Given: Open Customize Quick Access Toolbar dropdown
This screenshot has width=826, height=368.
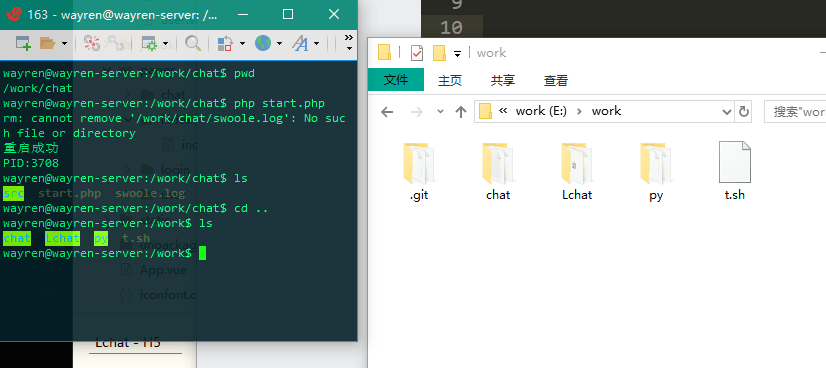Looking at the screenshot, I should tap(457, 53).
